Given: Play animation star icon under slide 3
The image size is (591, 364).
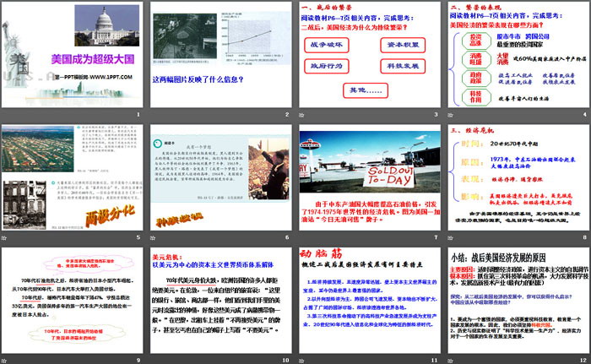Looking at the screenshot, I should [x=301, y=115].
